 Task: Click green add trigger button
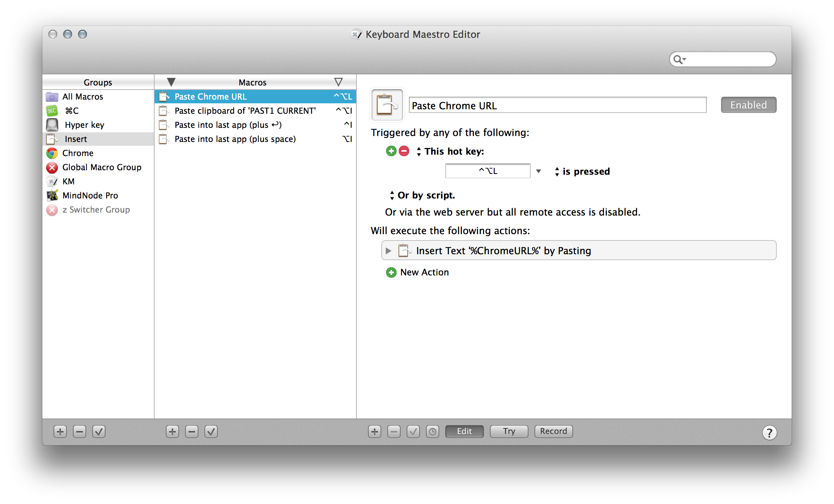coord(391,151)
